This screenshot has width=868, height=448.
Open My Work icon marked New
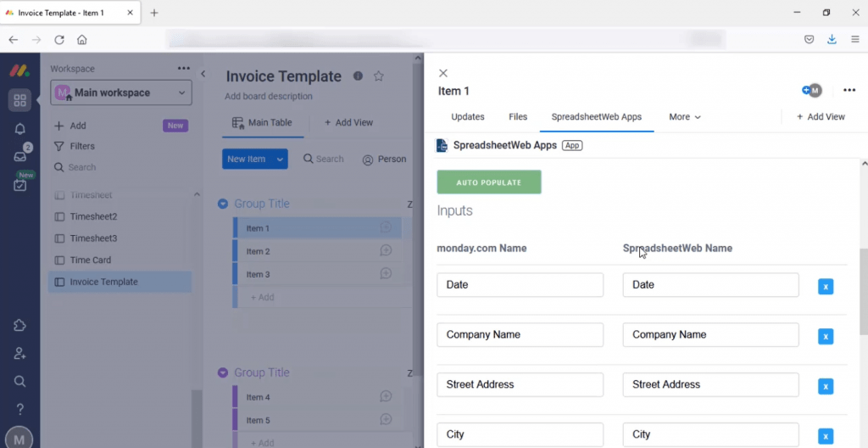coord(20,185)
